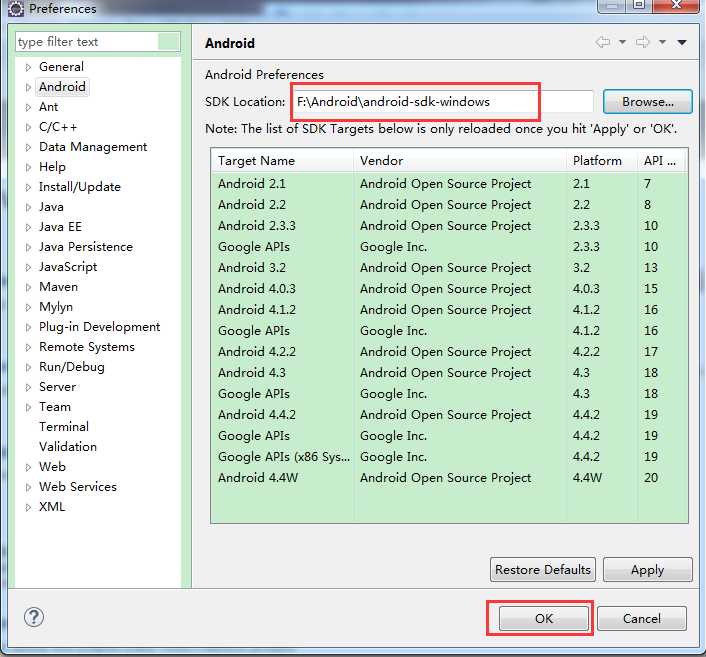Select the Android 4.2.2 target row
Screen dimensions: 706x657
point(449,352)
